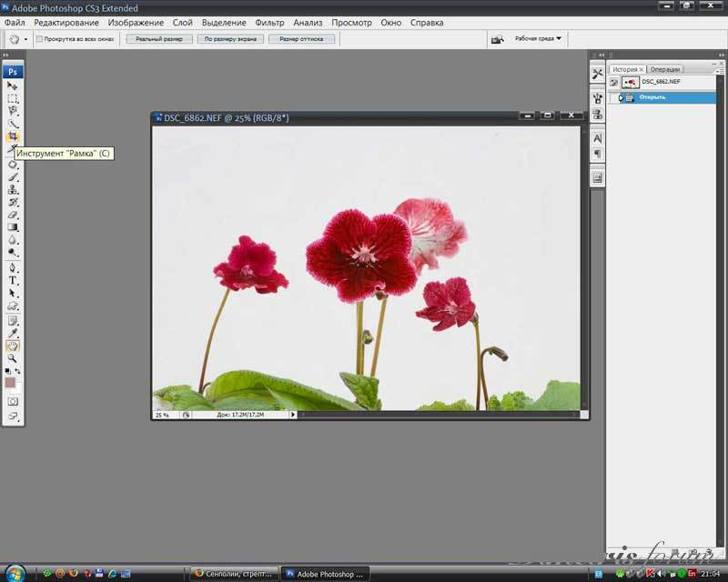
Task: Open the Tool Presets collapsed panel icon
Action: (598, 74)
